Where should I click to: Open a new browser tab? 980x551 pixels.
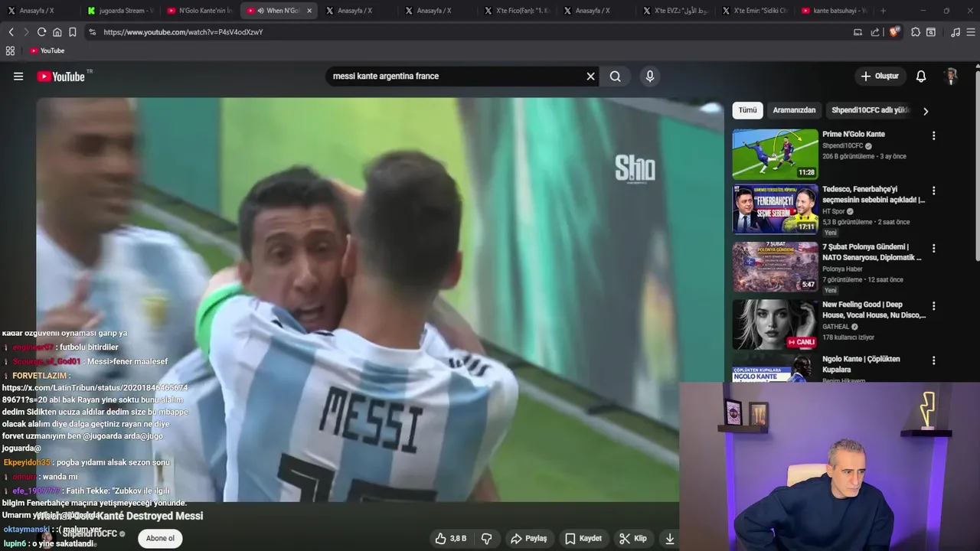pos(883,11)
